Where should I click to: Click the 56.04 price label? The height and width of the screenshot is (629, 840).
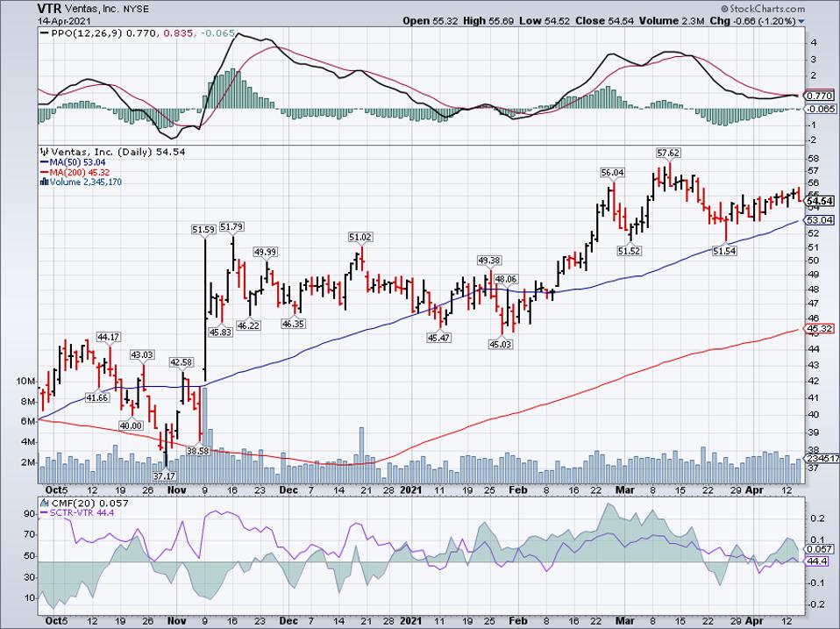point(612,173)
